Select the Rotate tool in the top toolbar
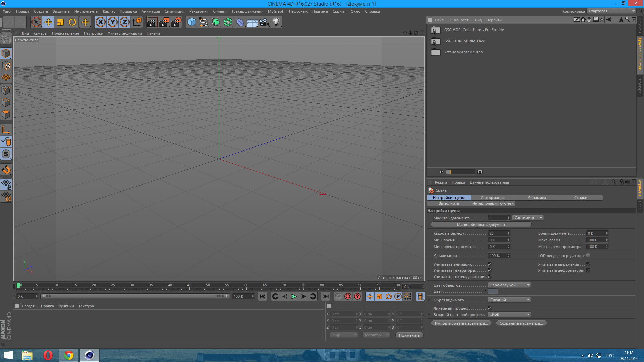 (72, 22)
